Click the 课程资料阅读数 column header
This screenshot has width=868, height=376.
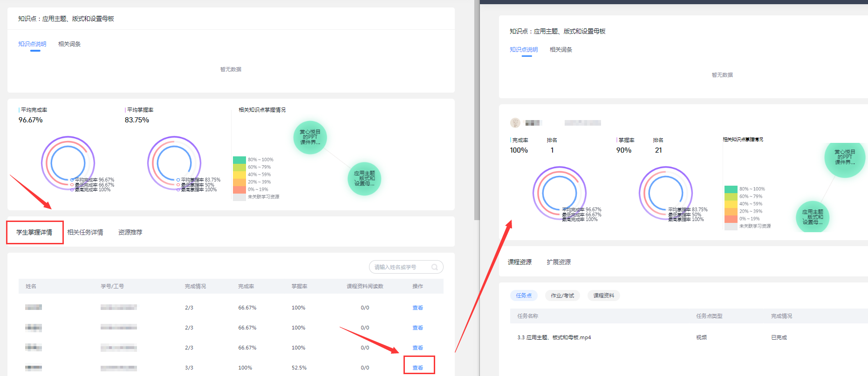tap(365, 286)
